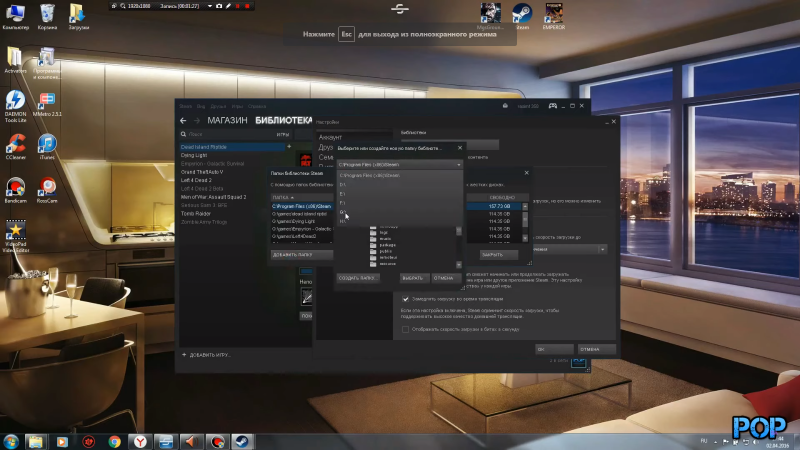The height and width of the screenshot is (450, 800).
Task: Open the Steam menu in the menu bar
Action: 185,106
